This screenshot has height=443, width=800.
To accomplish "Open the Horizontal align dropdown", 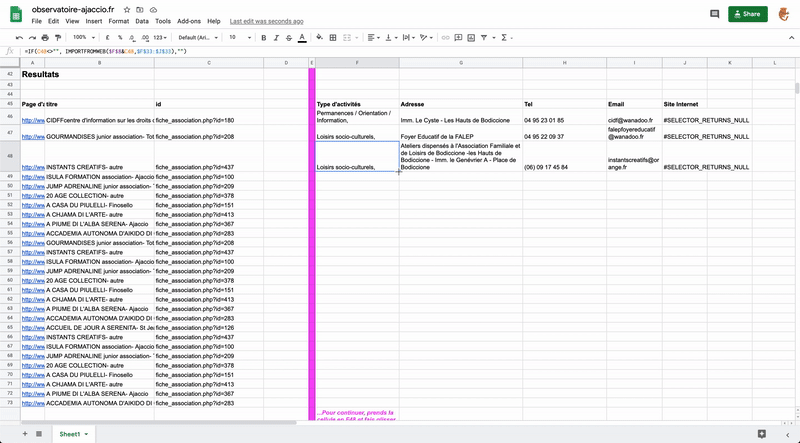I will (373, 38).
